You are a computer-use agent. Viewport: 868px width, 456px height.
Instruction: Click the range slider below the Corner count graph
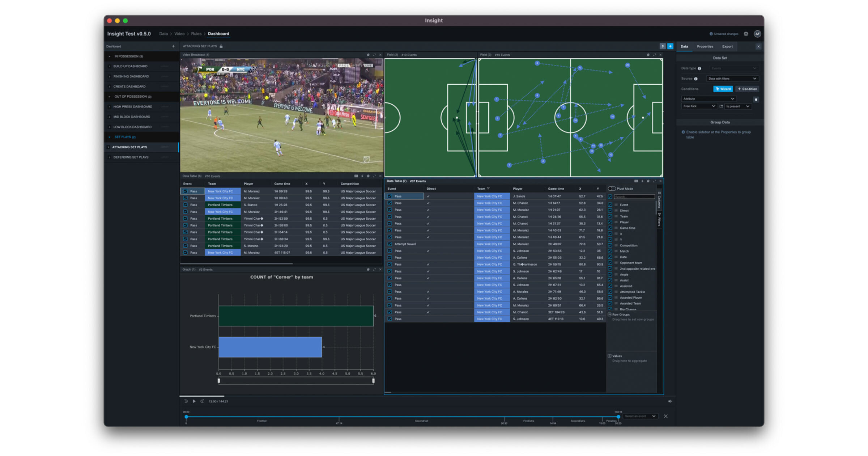point(296,381)
